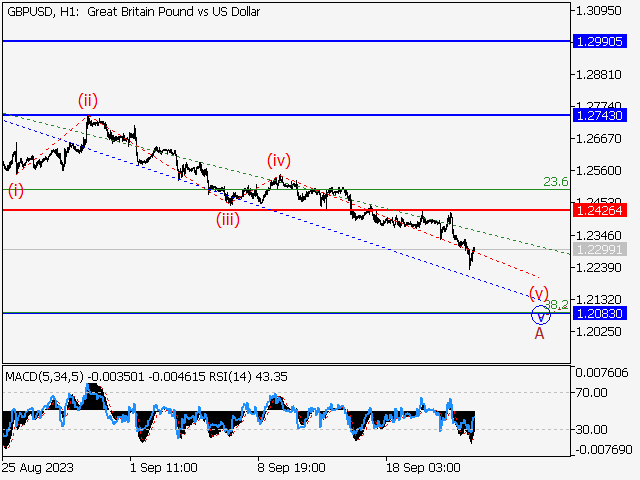The image size is (640, 480).
Task: Click the red wave label (iii)
Action: 228,220
